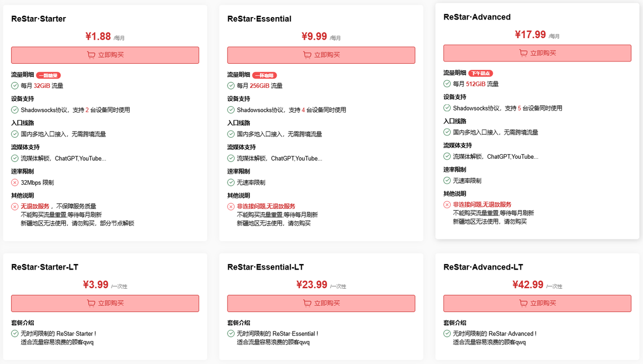Click Advanced card's 流媒体解锁 check icon
Screen dimensions: 643x364
click(x=447, y=156)
